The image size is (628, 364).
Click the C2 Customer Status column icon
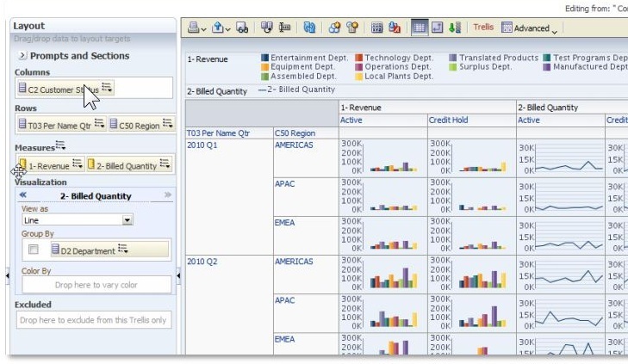click(x=22, y=88)
